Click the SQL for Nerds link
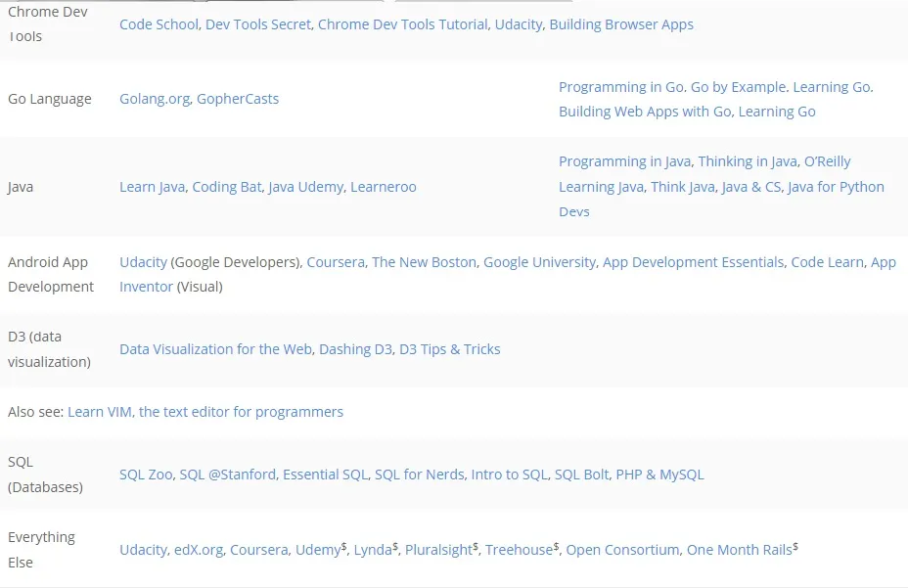The height and width of the screenshot is (588, 908). click(x=419, y=475)
